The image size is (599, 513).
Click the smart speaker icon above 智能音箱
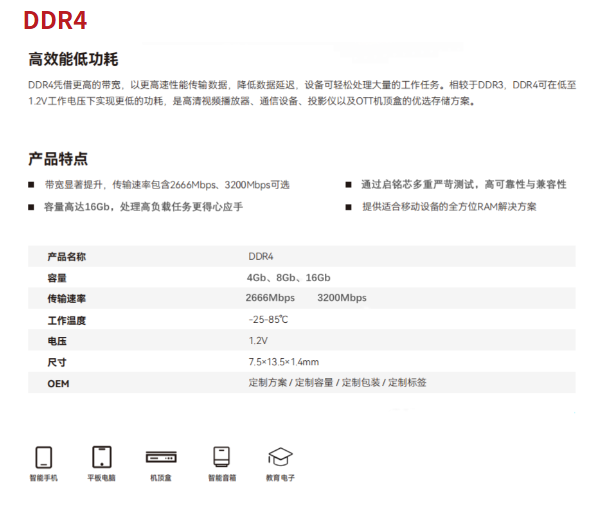tap(222, 456)
